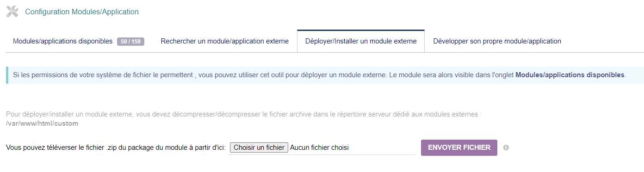Click the info tooltip icon beside ENVOYER FICHIER
This screenshot has width=644, height=172.
(506, 147)
